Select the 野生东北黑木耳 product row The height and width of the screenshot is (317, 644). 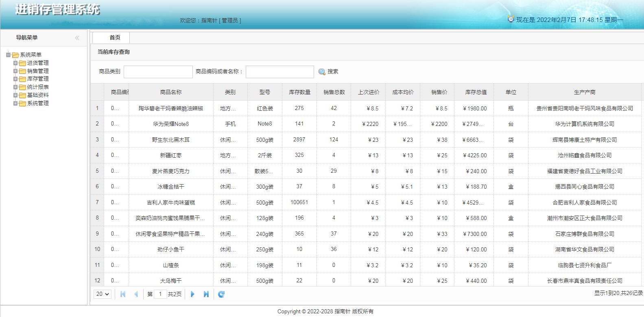(x=366, y=140)
